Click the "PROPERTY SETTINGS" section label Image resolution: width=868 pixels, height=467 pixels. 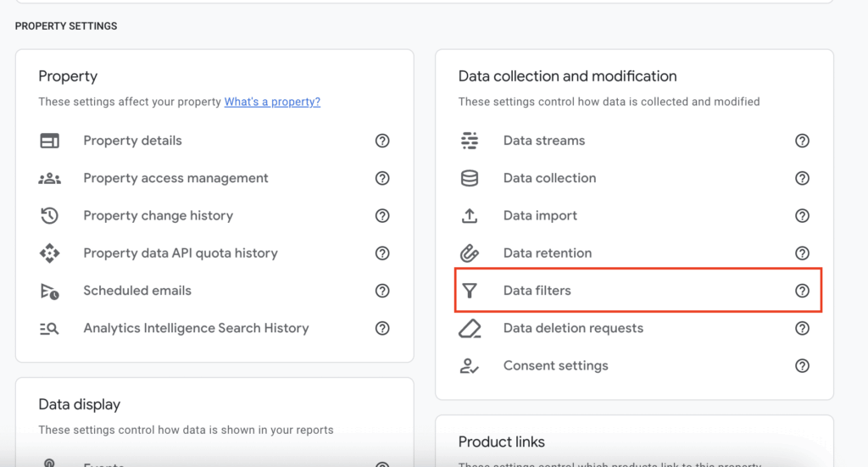click(x=66, y=26)
